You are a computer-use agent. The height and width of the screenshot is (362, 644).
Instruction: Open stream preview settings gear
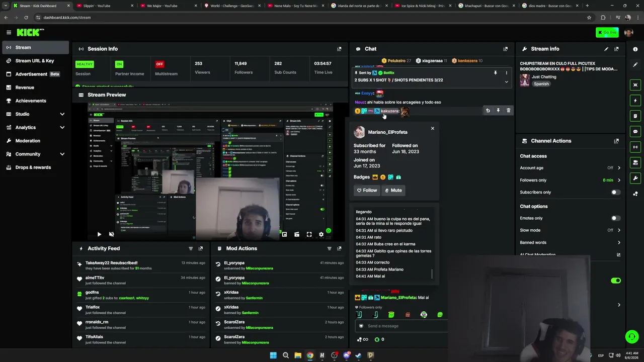[321, 234]
